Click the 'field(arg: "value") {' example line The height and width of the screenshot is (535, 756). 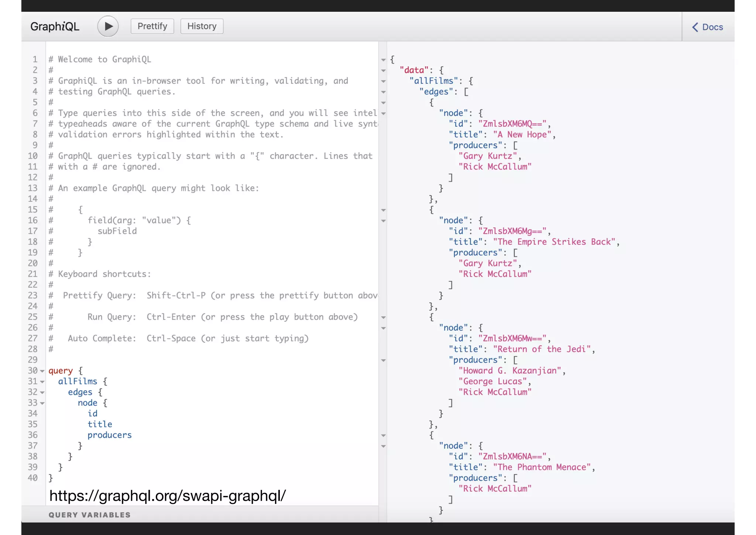[x=139, y=220]
